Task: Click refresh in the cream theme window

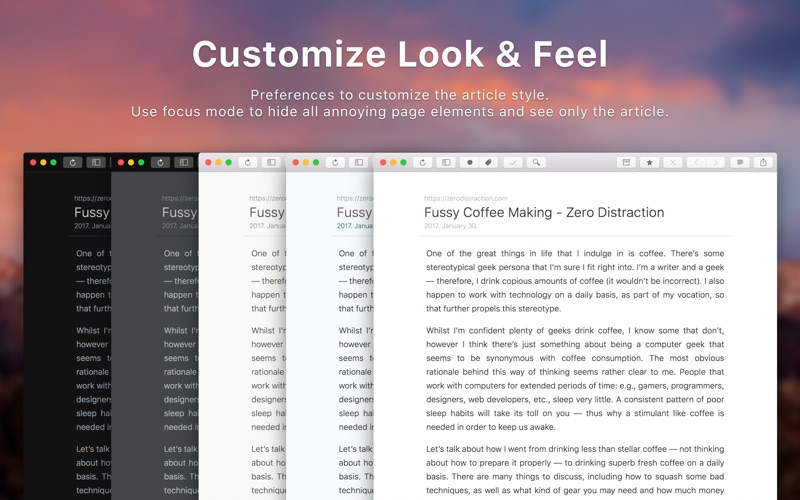Action: [x=247, y=162]
